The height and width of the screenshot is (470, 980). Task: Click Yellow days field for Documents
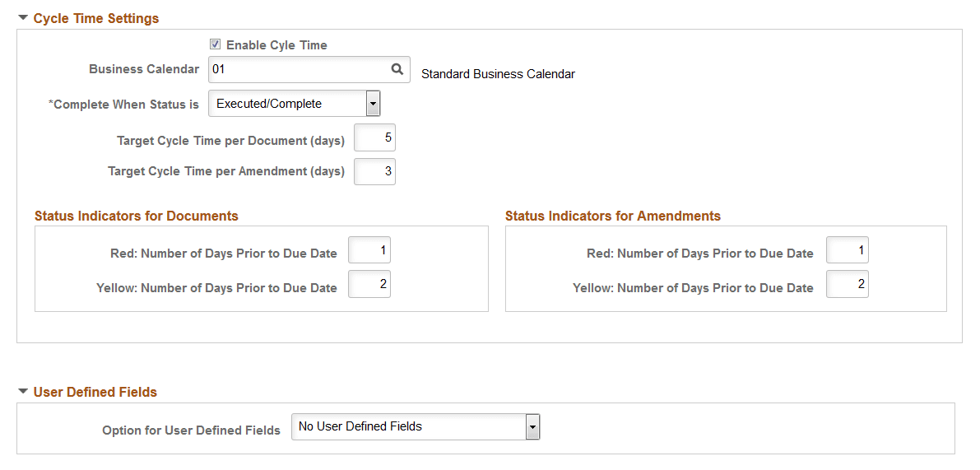369,285
